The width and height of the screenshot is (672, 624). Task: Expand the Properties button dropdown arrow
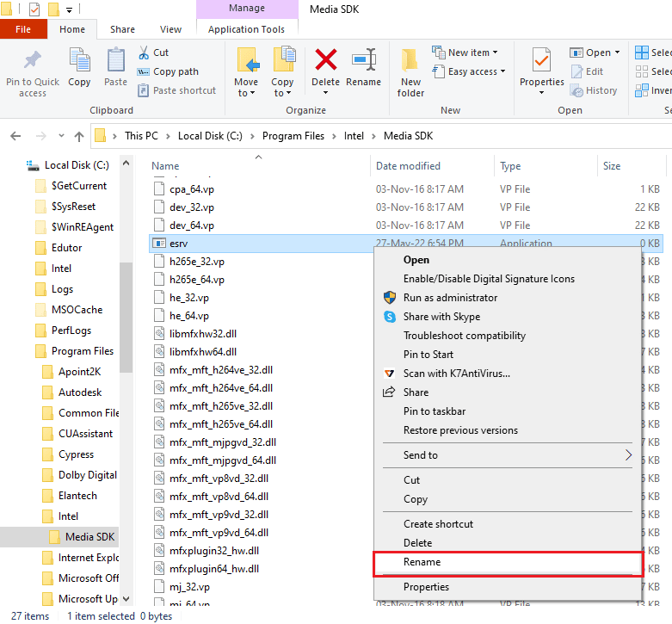542,93
